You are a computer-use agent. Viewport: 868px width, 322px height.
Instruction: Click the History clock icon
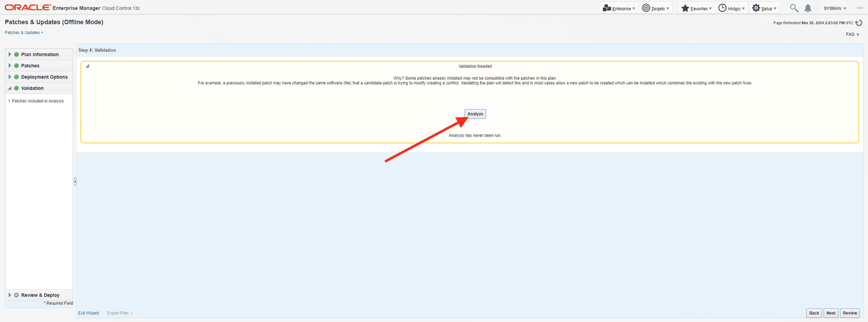pos(723,8)
